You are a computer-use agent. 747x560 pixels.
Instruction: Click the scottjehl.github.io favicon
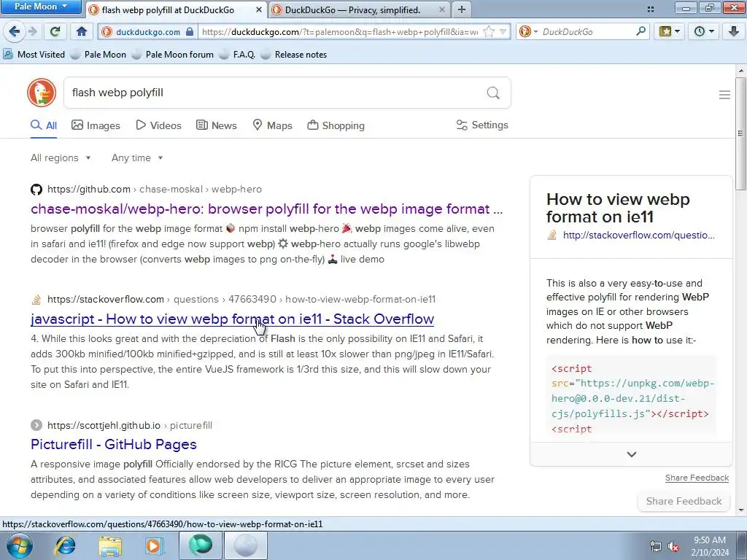(36, 425)
